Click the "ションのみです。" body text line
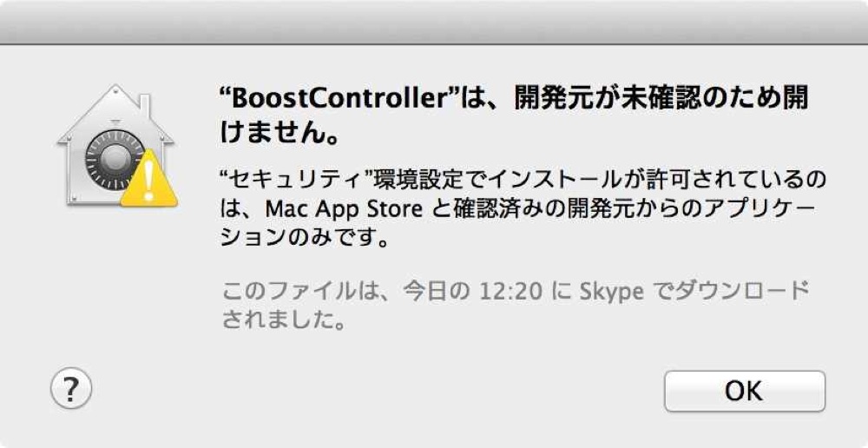This screenshot has width=868, height=448. point(304,238)
